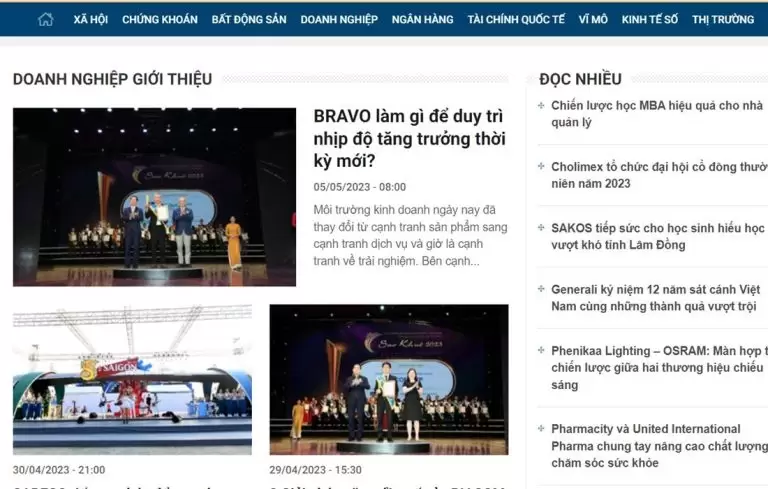Viewport: 768px width, 489px height.
Task: Open the KINH TẾ SỐ section
Action: [649, 20]
